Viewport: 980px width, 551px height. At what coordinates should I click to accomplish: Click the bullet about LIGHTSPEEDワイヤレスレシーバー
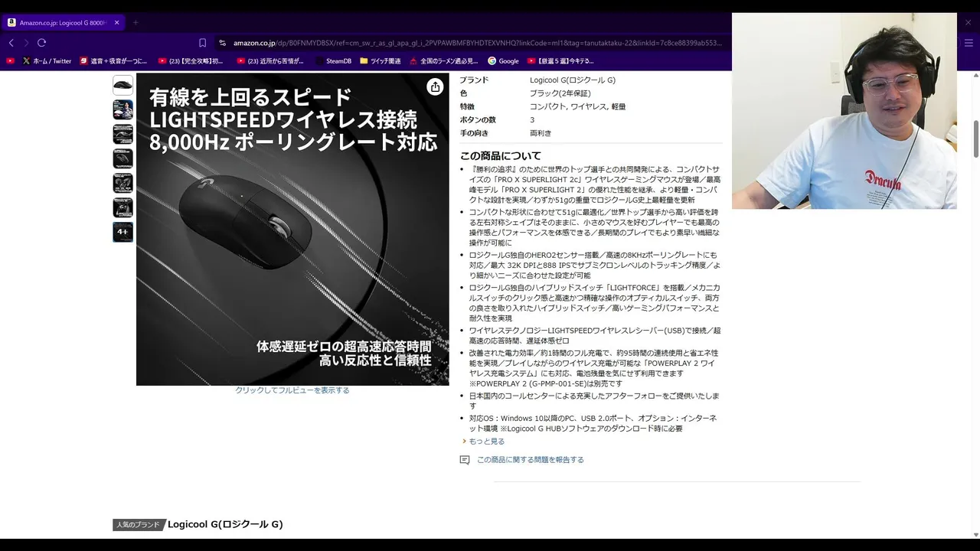click(594, 335)
